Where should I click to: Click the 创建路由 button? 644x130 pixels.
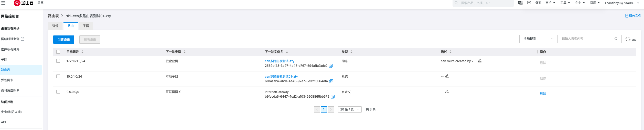pos(63,40)
